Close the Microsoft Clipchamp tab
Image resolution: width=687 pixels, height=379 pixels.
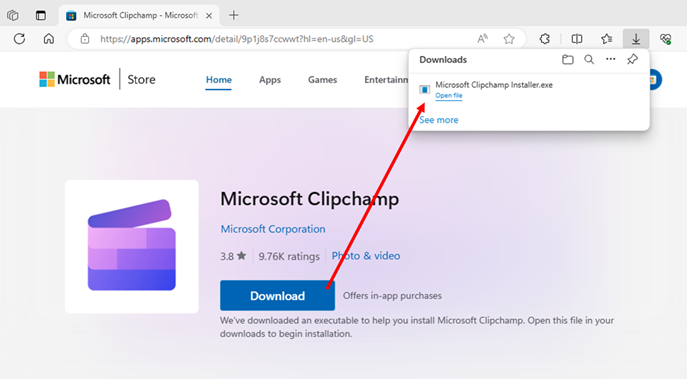tap(209, 15)
